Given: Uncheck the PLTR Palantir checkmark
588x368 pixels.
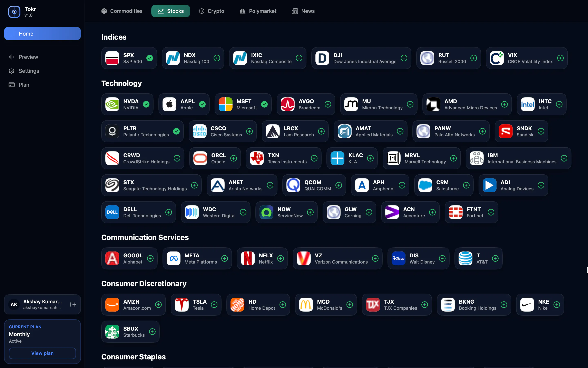Looking at the screenshot, I should coord(176,131).
